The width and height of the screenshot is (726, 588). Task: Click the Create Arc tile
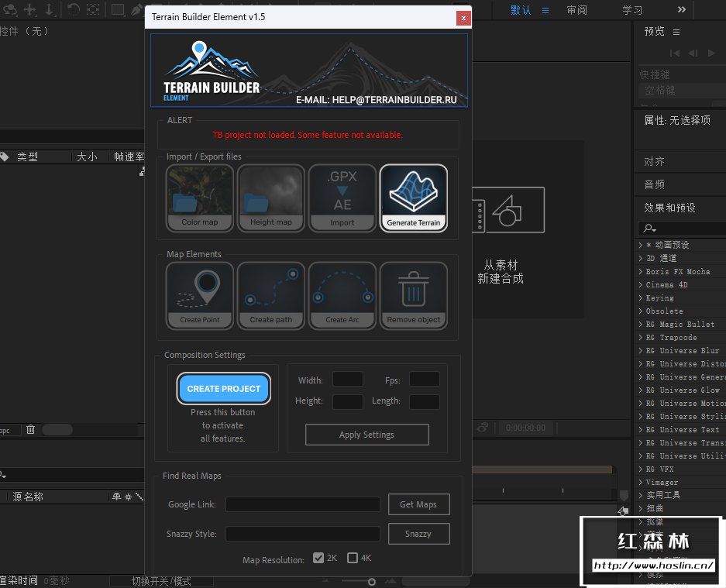tap(342, 295)
